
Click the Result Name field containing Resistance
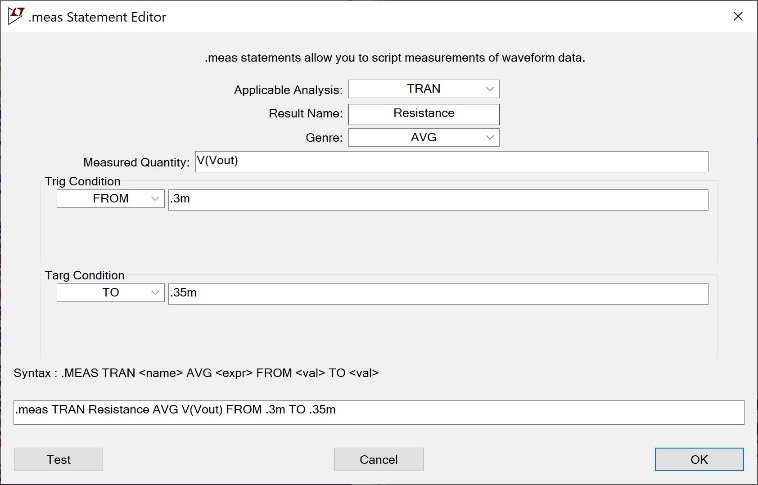(423, 113)
